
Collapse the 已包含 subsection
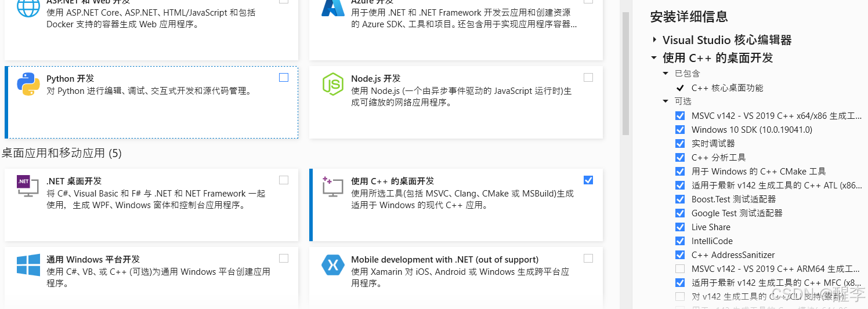point(666,74)
